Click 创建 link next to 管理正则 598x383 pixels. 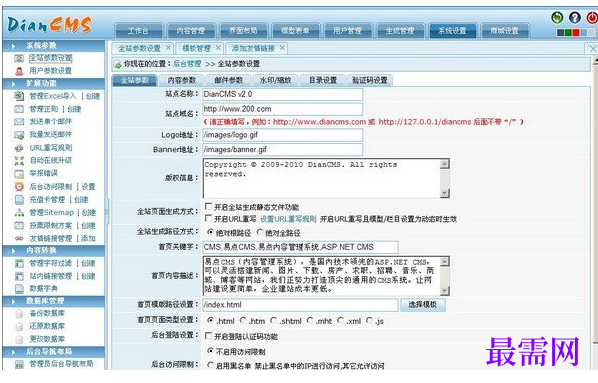click(74, 109)
